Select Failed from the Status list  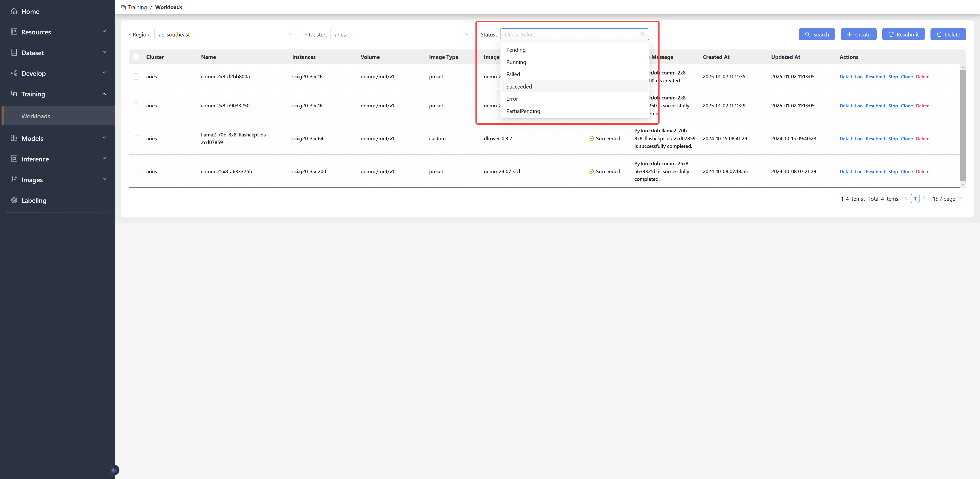click(x=574, y=74)
